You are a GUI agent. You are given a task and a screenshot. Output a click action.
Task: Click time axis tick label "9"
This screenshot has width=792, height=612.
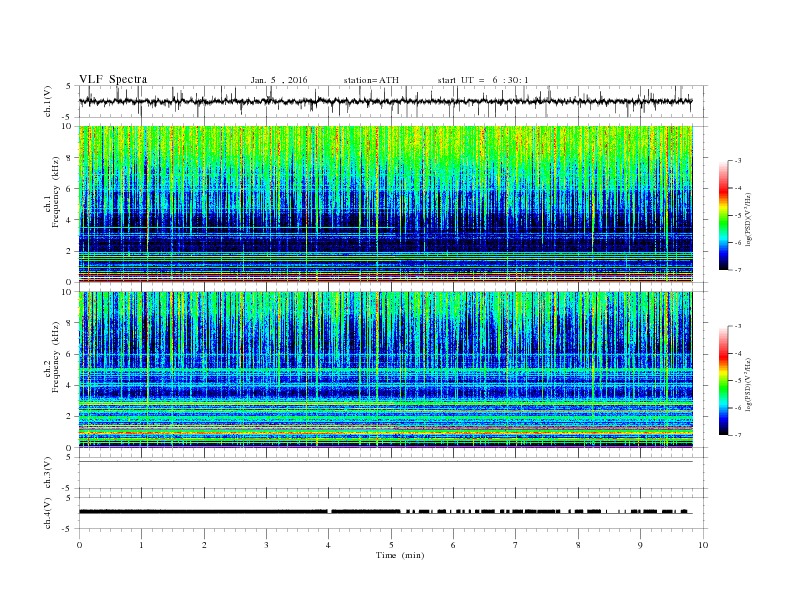(x=640, y=545)
